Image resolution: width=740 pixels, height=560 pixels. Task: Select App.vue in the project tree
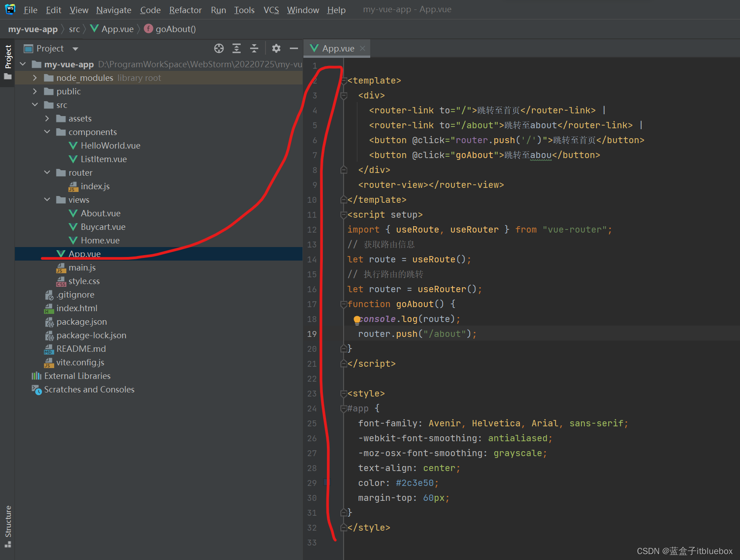tap(84, 254)
